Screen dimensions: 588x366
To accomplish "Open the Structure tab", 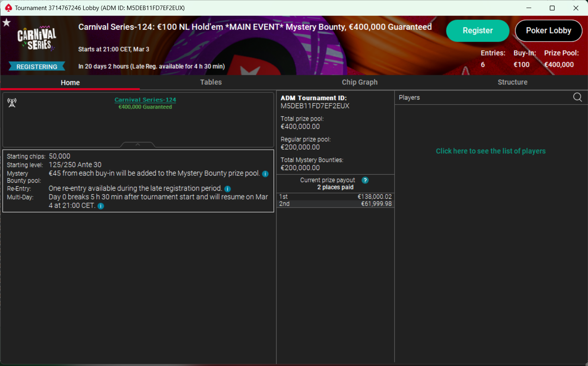I will coord(512,82).
